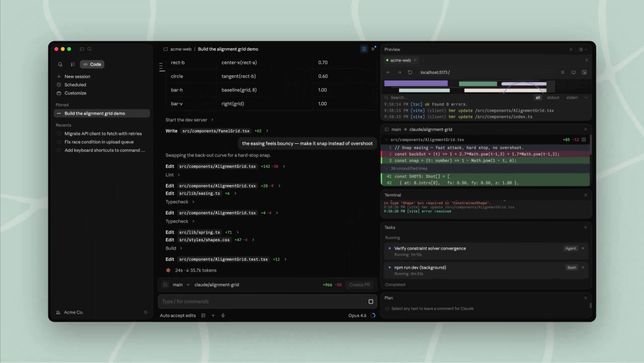Screen dimensions: 644x363
Task: Select the stdout log filter
Action: (x=553, y=98)
